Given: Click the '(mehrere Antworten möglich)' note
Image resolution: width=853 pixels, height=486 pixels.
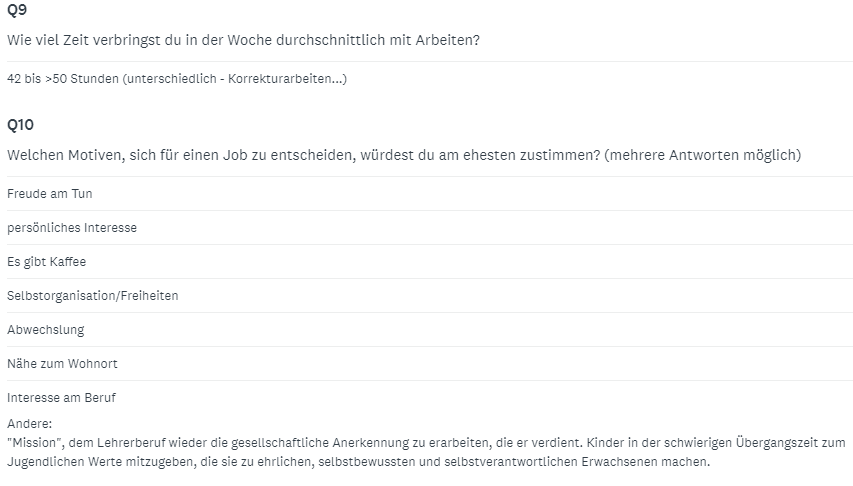Looking at the screenshot, I should pos(703,155).
